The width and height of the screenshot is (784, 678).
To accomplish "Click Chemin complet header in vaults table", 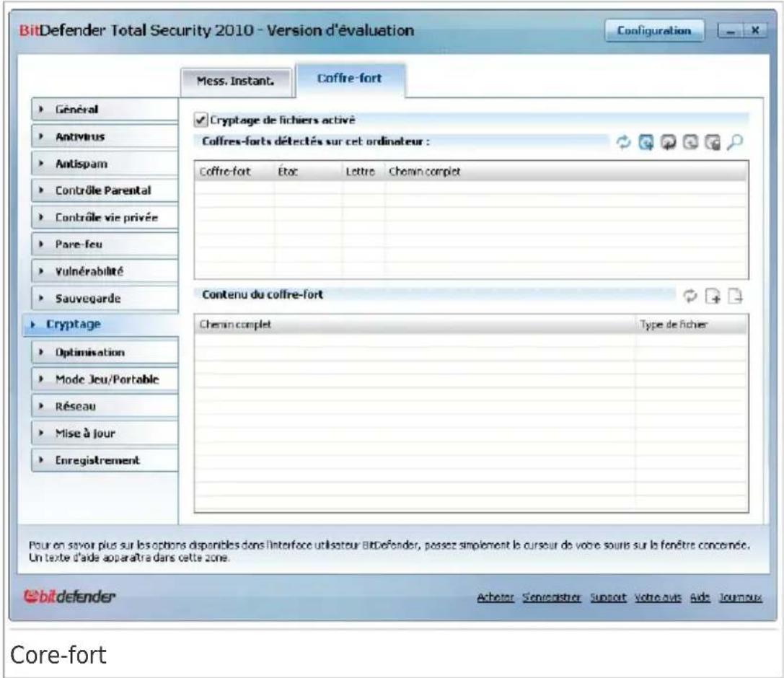I will [566, 172].
